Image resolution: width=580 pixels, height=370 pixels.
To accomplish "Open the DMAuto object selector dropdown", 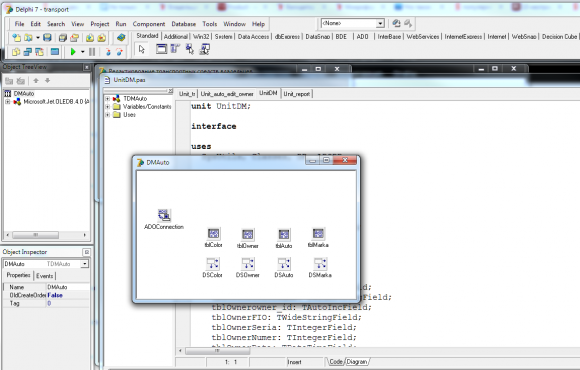I will pyautogui.click(x=85, y=264).
